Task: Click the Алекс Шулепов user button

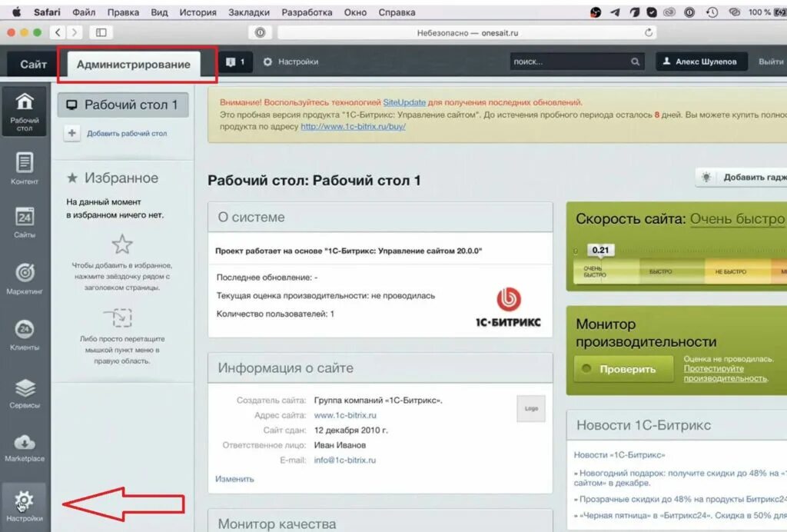Action: tap(701, 62)
